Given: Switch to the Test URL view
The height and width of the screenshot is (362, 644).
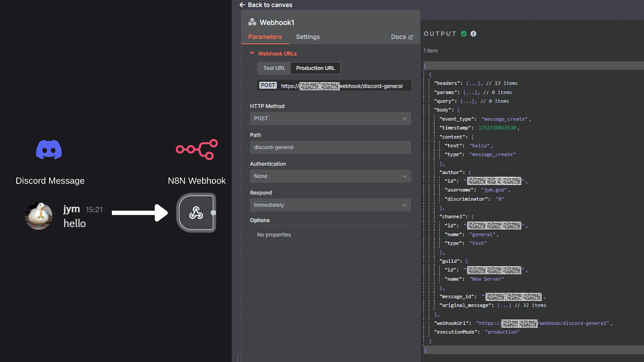Looking at the screenshot, I should point(273,68).
